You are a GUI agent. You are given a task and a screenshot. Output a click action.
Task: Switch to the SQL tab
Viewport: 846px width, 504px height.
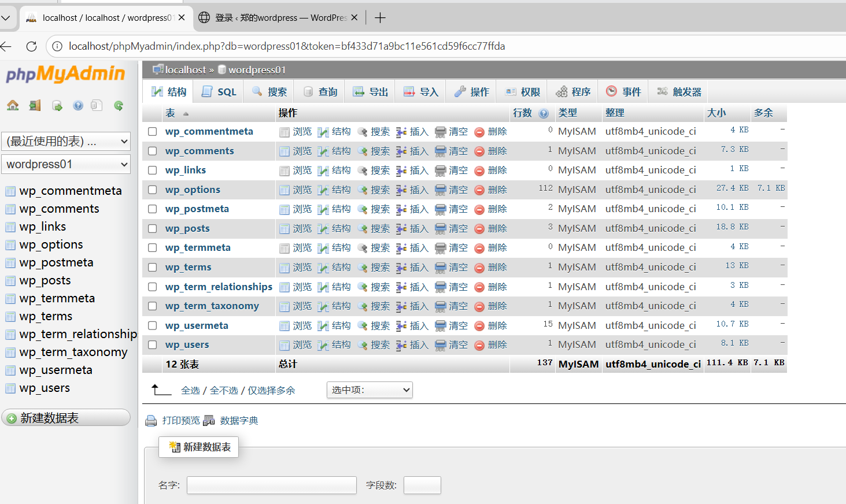tap(219, 92)
